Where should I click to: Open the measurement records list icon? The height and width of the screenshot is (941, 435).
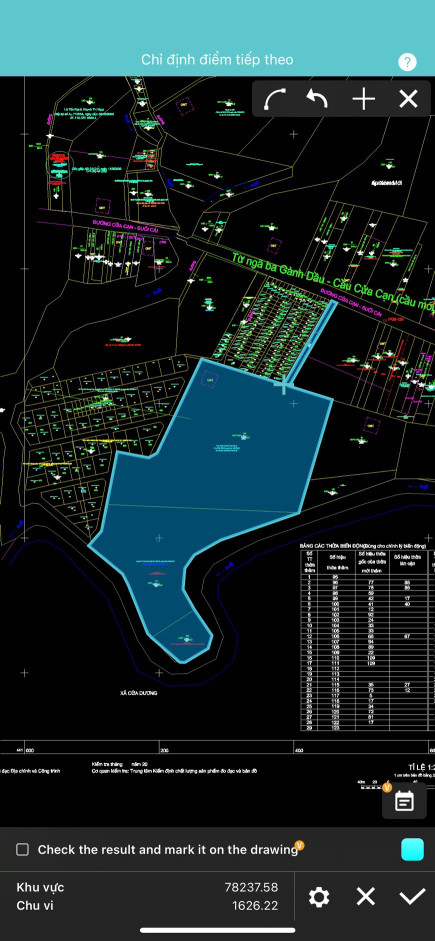point(404,801)
